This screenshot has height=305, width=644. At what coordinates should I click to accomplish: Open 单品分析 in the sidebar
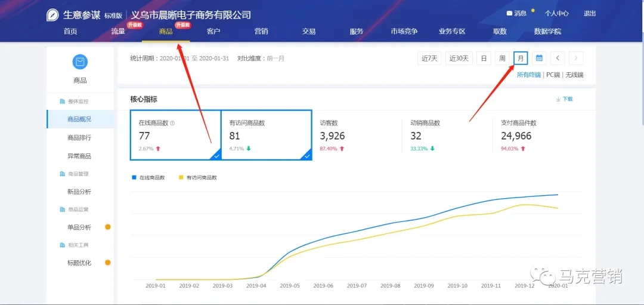click(x=79, y=227)
